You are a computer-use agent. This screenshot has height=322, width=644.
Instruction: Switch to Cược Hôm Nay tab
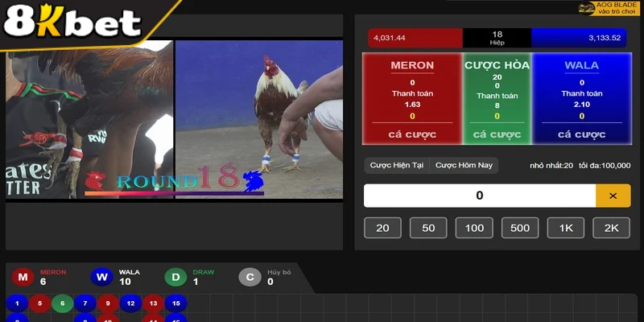464,165
